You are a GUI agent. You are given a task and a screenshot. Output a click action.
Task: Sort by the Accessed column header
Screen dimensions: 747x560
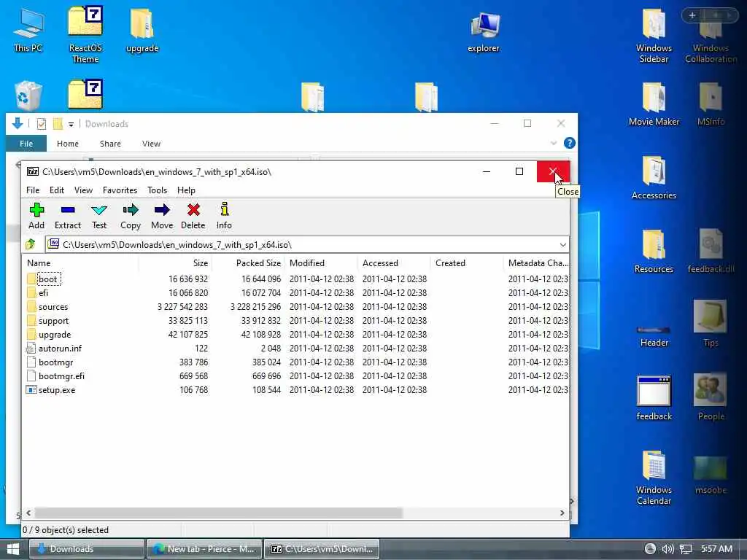pos(394,262)
